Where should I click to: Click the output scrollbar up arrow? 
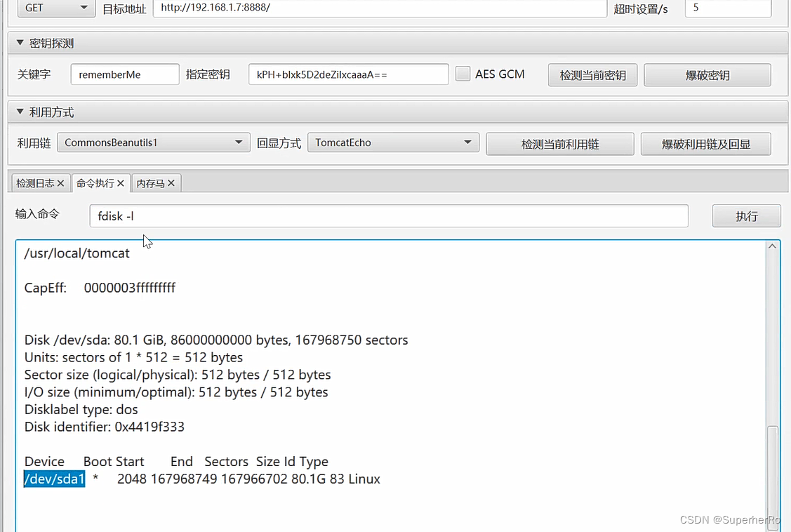[772, 246]
